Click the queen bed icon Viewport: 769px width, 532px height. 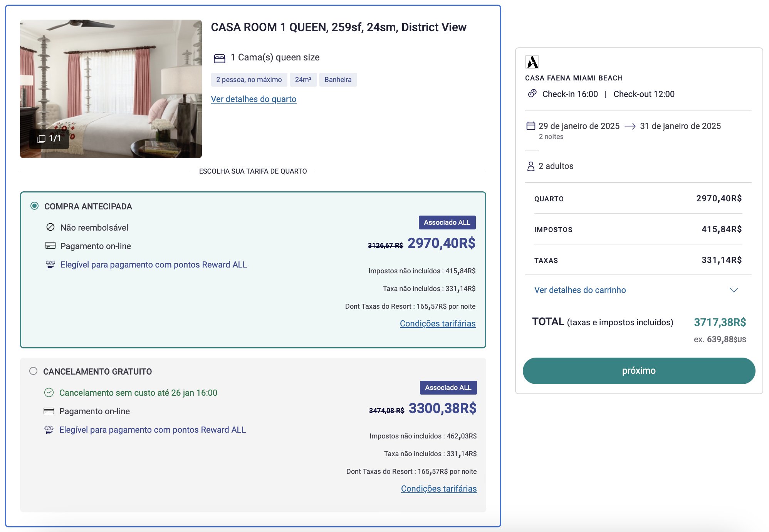pos(219,58)
